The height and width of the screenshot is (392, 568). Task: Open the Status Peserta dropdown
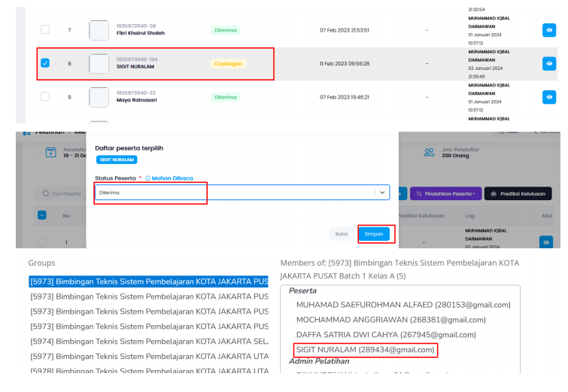241,193
